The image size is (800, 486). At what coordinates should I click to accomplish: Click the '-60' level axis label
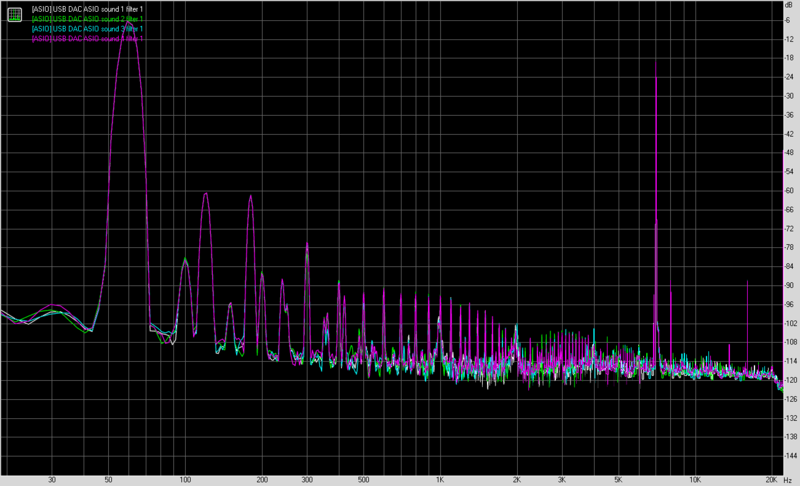[789, 191]
